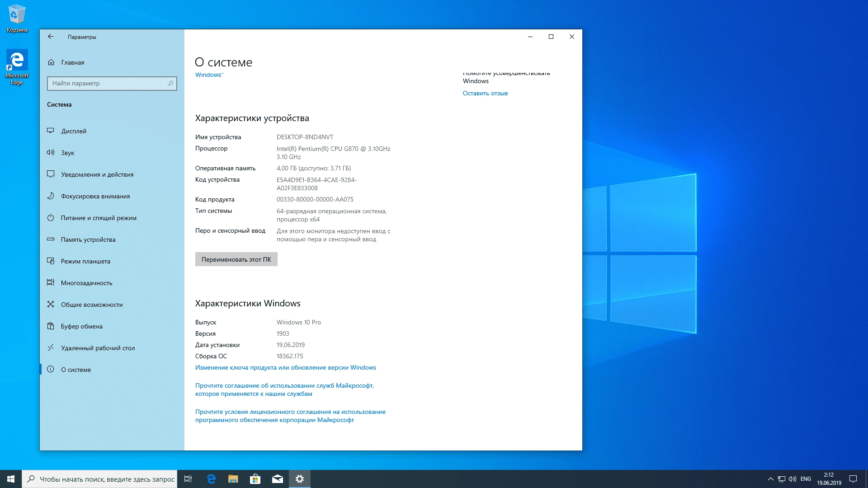868x488 pixels.
Task: Click the truncated Windows link under heading
Action: 209,75
